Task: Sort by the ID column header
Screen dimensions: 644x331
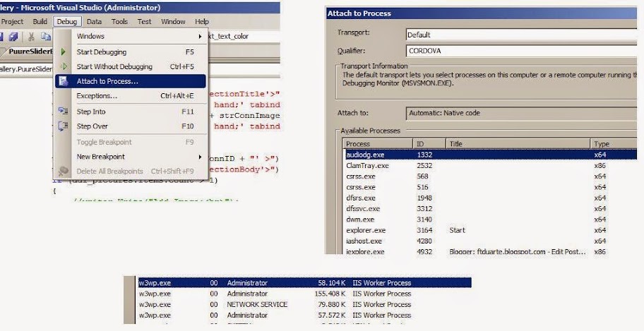Action: [x=429, y=144]
